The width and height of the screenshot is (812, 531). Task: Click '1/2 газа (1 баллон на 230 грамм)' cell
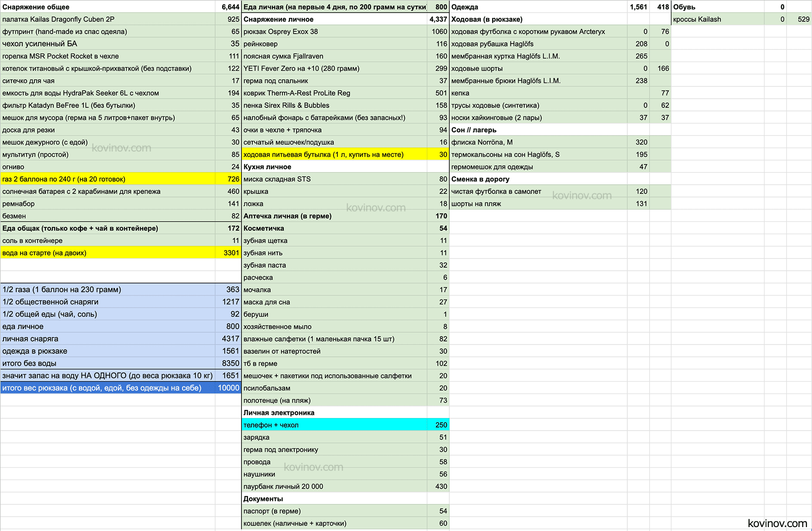pos(108,290)
